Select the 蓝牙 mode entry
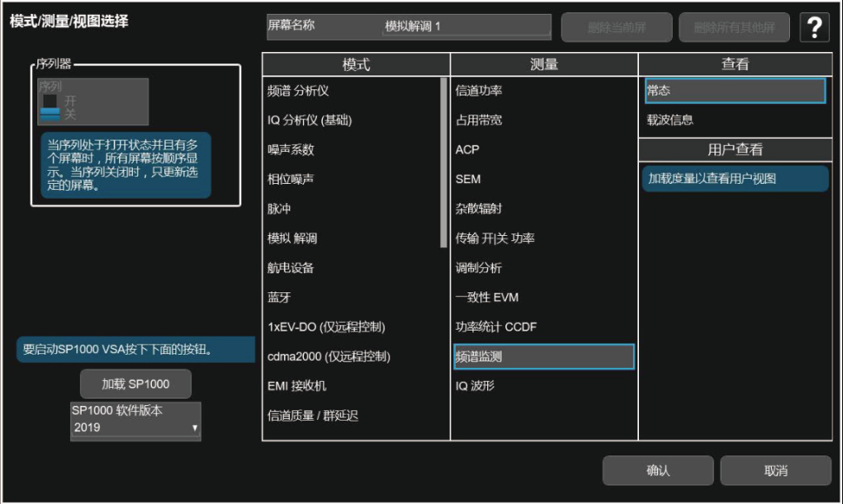The image size is (843, 504). [280, 297]
